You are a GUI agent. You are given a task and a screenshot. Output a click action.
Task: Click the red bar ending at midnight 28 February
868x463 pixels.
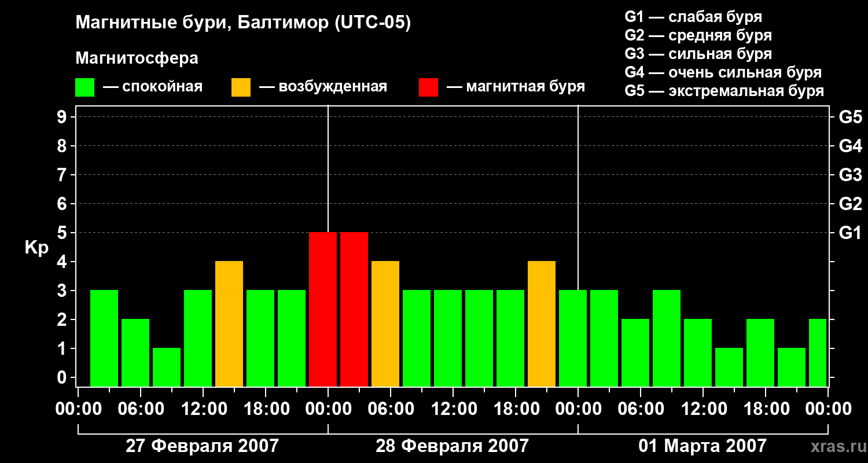tap(322, 309)
